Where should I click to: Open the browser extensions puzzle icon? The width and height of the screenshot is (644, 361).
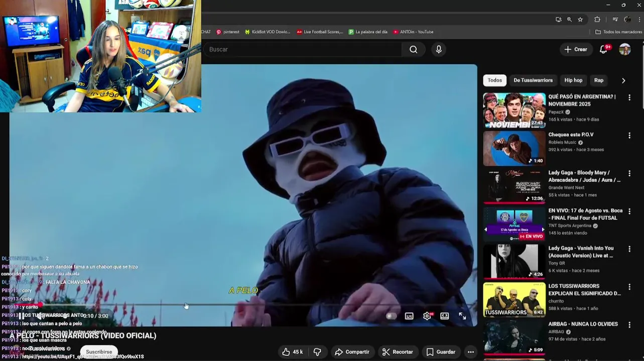point(597,20)
